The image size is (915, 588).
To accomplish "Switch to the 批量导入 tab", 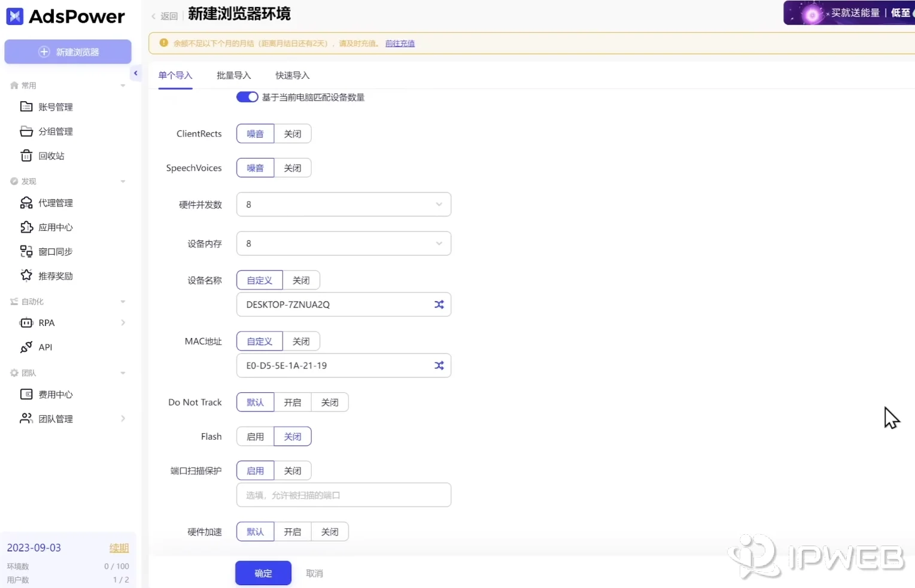I will 233,75.
